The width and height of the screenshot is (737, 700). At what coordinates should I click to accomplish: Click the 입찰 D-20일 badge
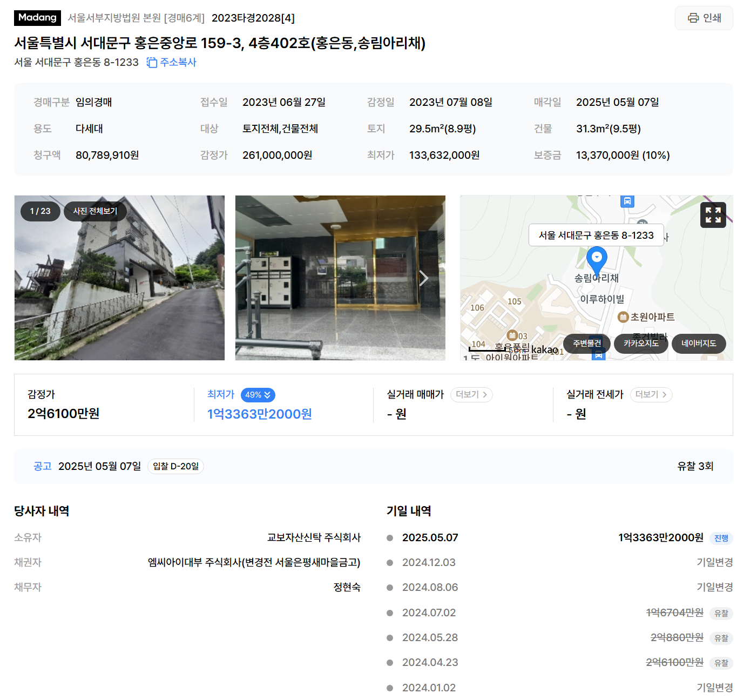(x=175, y=466)
